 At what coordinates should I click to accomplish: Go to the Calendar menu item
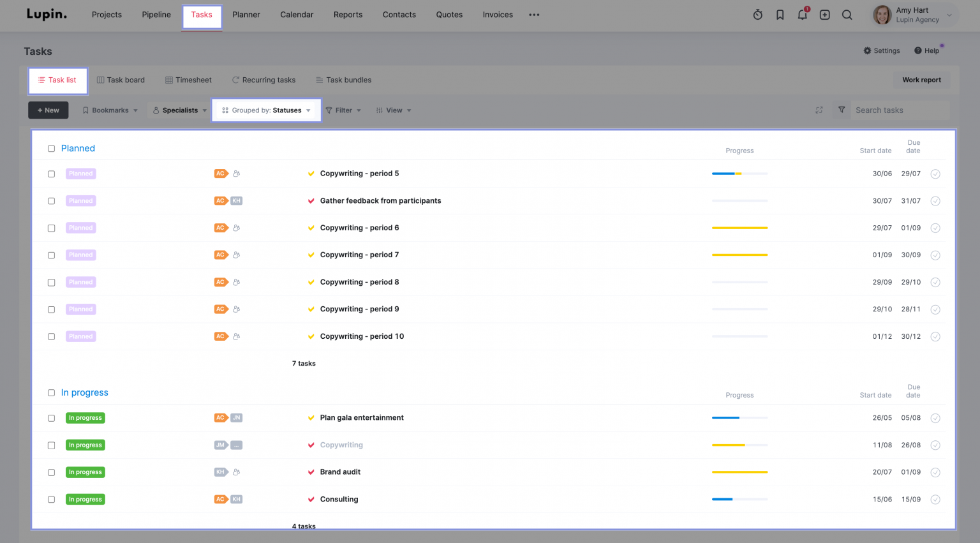pyautogui.click(x=296, y=14)
